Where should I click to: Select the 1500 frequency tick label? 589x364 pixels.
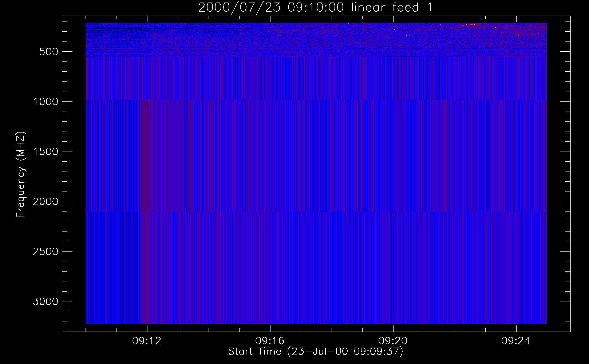[x=46, y=151]
